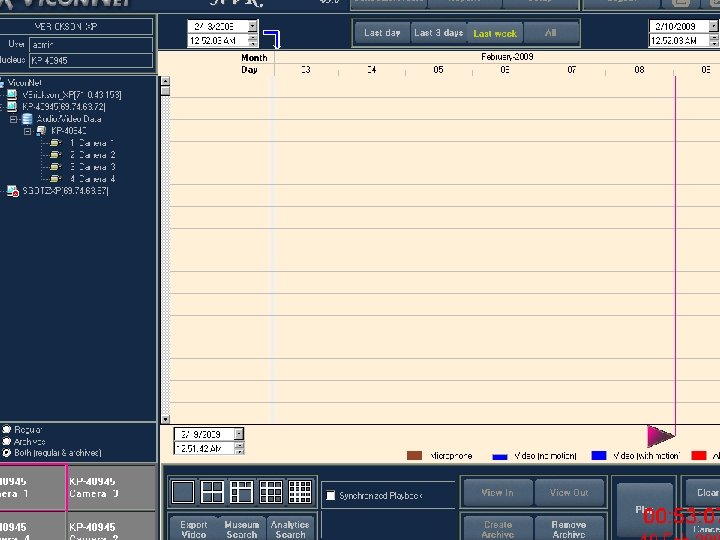Viewport: 720px width, 540px height.
Task: Choose the Archive recordings radio option
Action: tap(6, 441)
